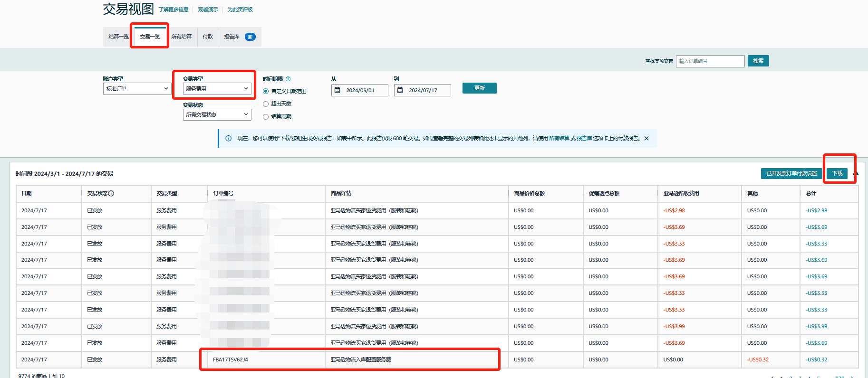Open the 付款 tab

pos(208,37)
